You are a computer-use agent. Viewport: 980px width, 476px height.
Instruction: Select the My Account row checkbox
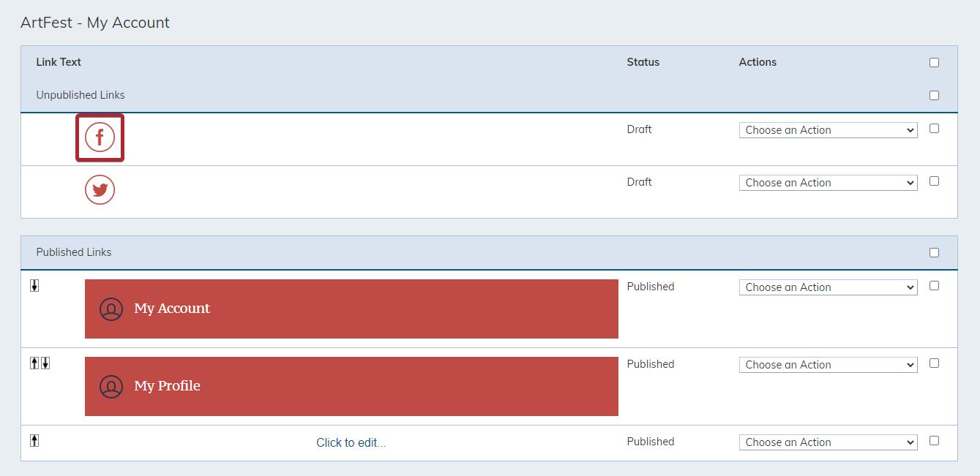(934, 286)
